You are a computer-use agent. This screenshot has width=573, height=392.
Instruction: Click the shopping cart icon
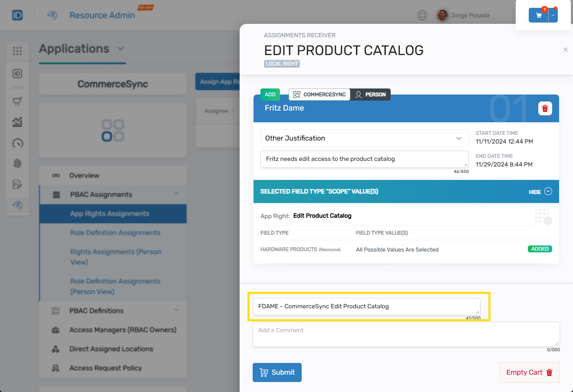coord(539,15)
